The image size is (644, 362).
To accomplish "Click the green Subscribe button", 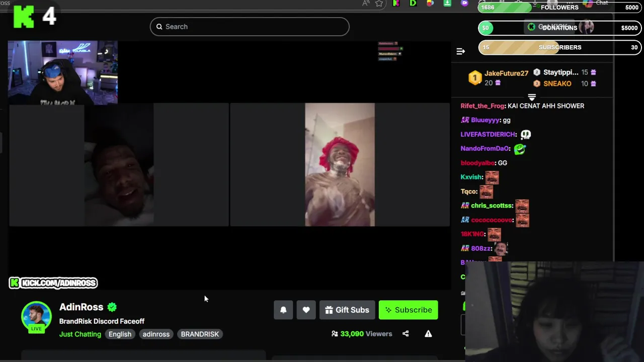I will 408,310.
